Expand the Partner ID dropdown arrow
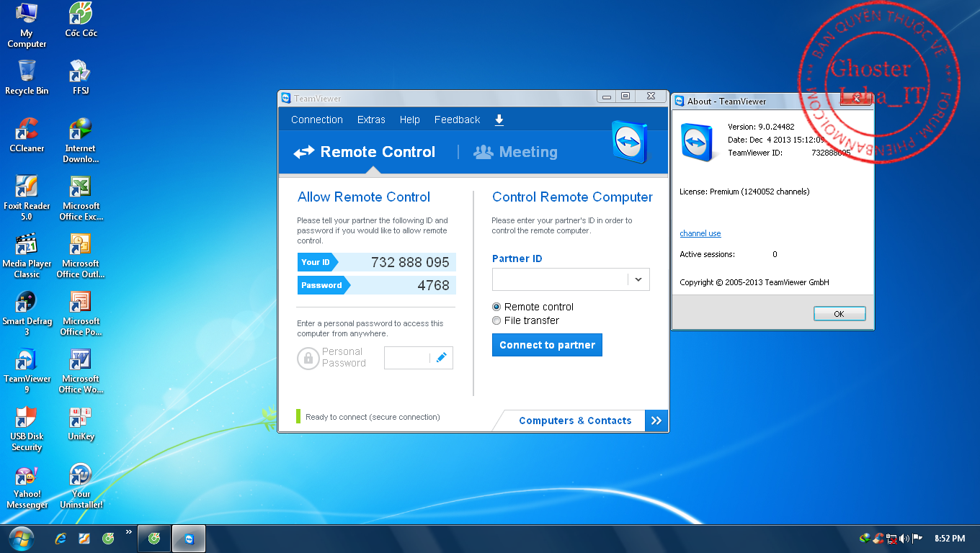This screenshot has width=980, height=553. point(638,279)
